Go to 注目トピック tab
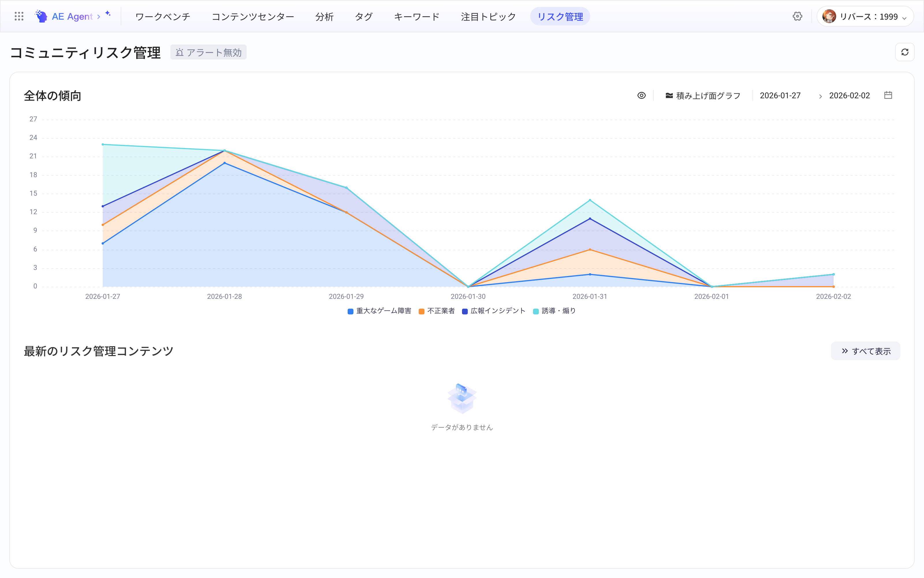The width and height of the screenshot is (924, 578). (488, 16)
